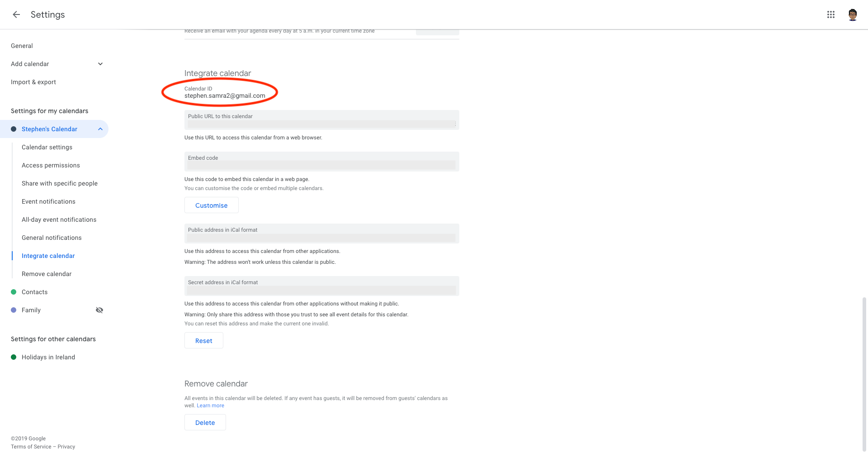This screenshot has width=868, height=453.
Task: Click the Public URL to this calendar field
Action: [321, 120]
